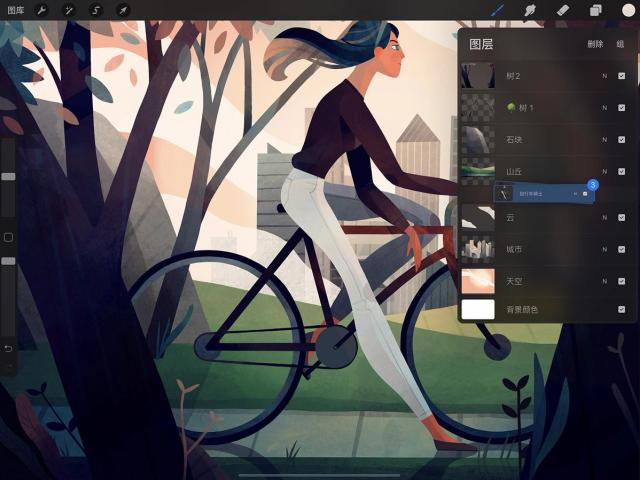Activate the Selection S-shaped tool
640x480 pixels.
coord(96,10)
